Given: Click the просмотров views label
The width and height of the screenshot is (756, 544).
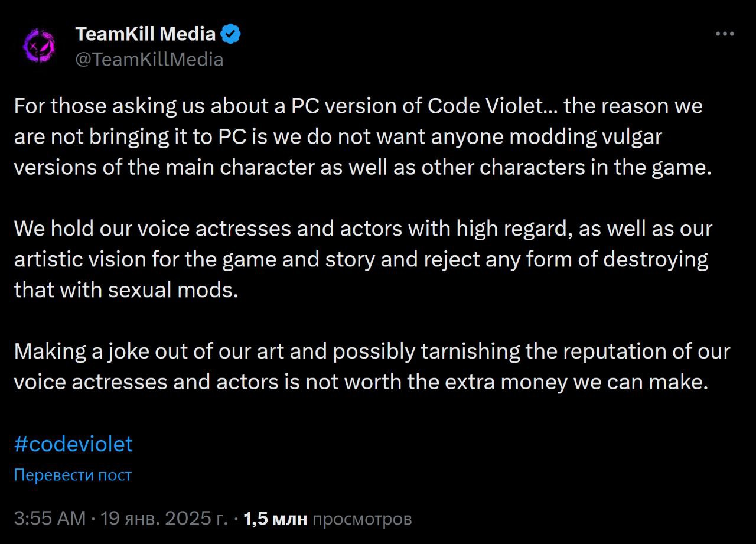Looking at the screenshot, I should [x=361, y=519].
